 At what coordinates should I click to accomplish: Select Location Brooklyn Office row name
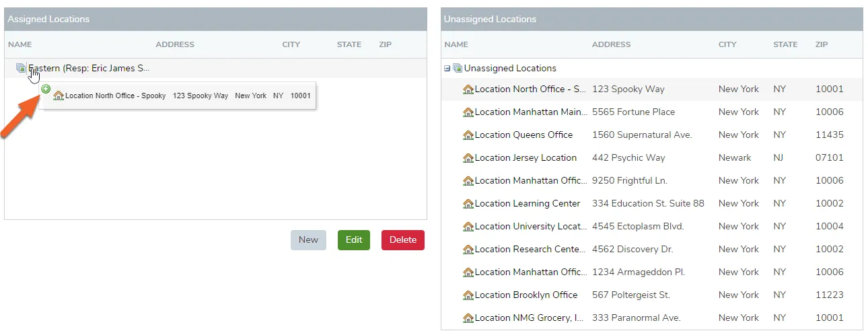coord(526,295)
